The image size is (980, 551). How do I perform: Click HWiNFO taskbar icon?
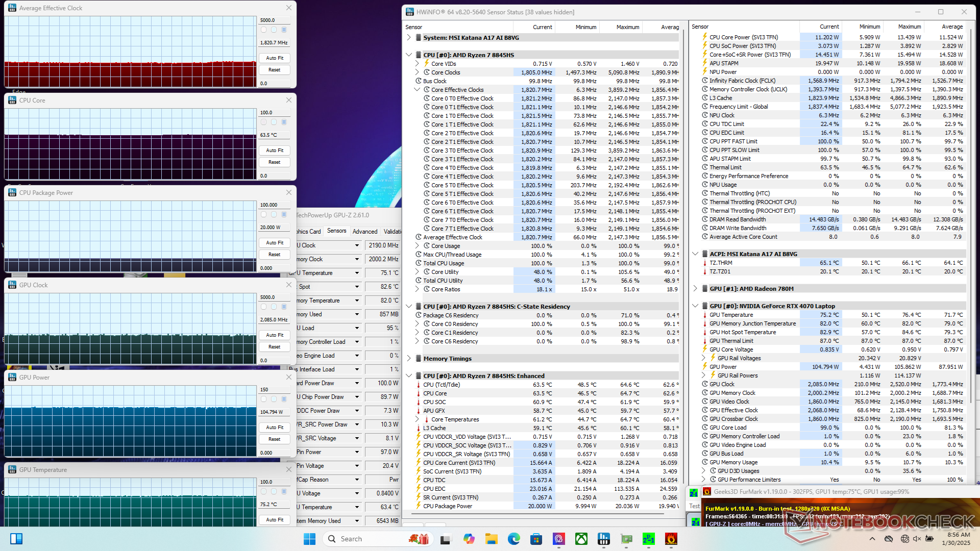603,539
